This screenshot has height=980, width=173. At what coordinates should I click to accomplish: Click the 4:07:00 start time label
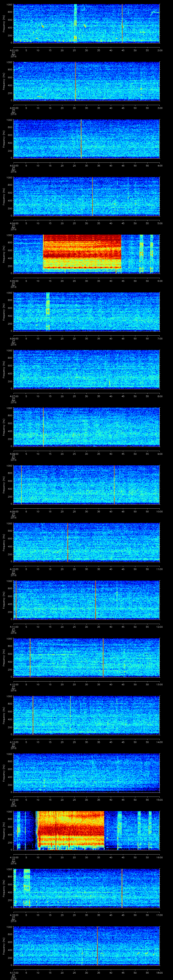point(14,396)
